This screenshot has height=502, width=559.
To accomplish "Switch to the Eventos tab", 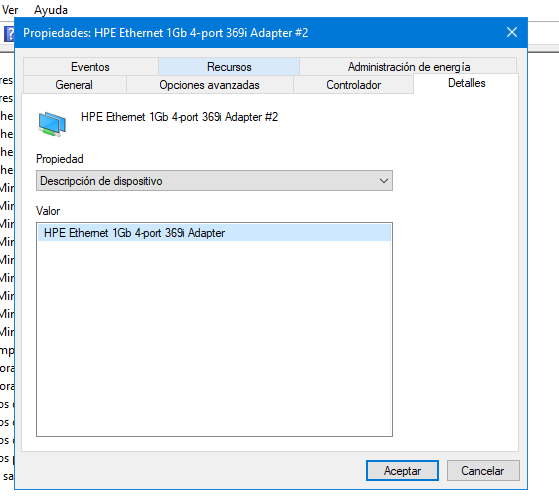I will click(x=91, y=67).
